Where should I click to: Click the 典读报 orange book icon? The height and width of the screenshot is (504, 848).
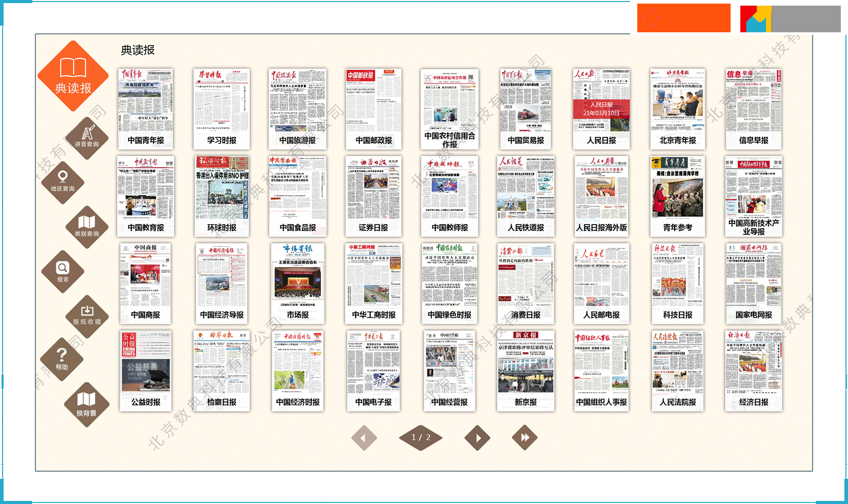coord(73,76)
